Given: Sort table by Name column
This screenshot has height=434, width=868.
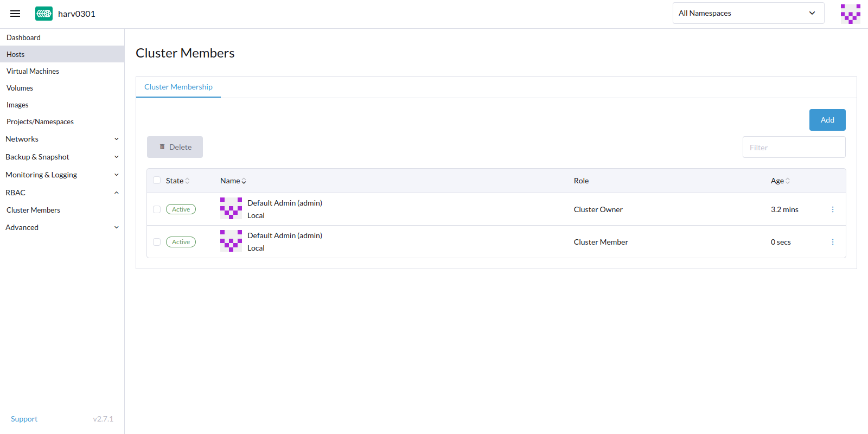Looking at the screenshot, I should [x=233, y=181].
